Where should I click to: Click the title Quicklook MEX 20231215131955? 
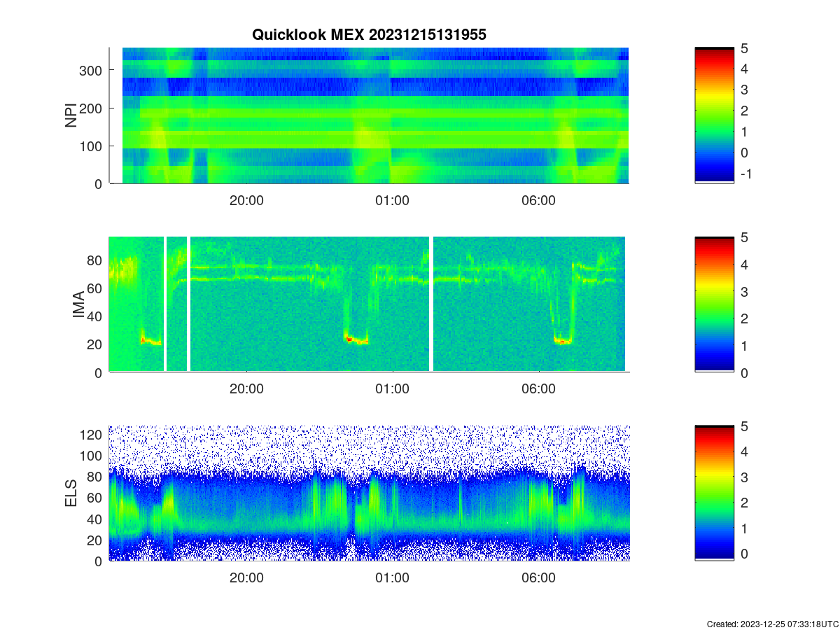click(369, 34)
